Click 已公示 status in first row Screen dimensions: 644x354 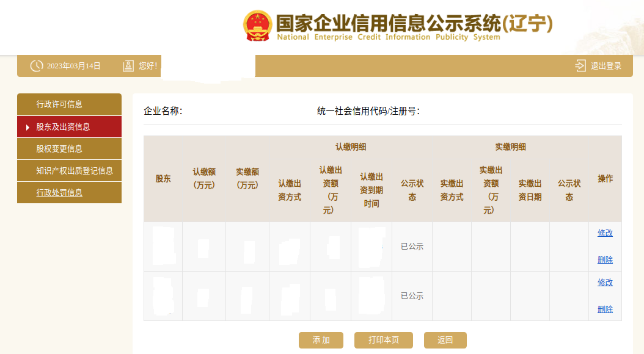(412, 247)
